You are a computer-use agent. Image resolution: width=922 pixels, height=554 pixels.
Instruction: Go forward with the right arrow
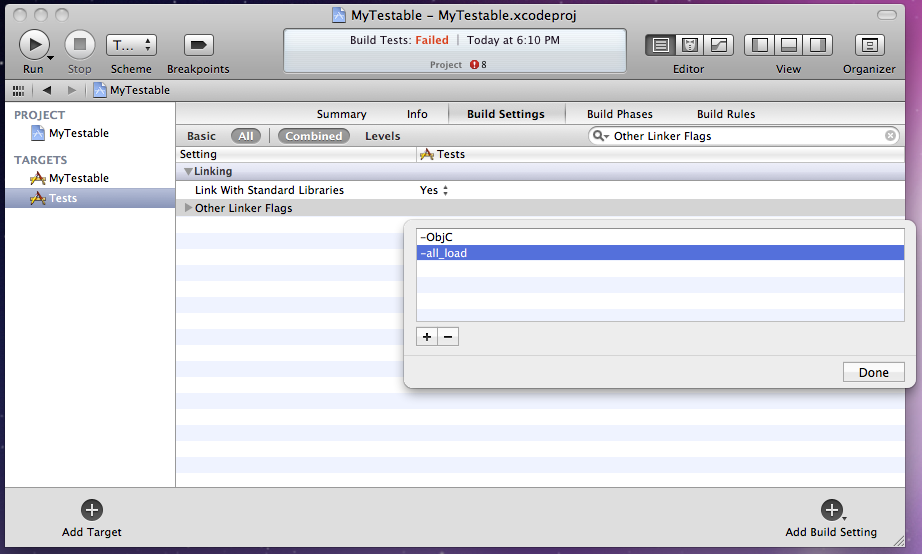72,90
